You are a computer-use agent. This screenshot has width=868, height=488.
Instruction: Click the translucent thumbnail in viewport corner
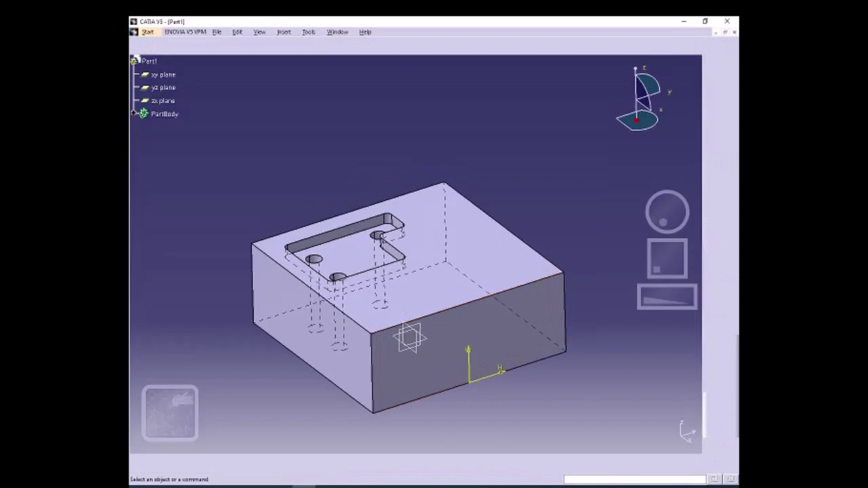(170, 413)
